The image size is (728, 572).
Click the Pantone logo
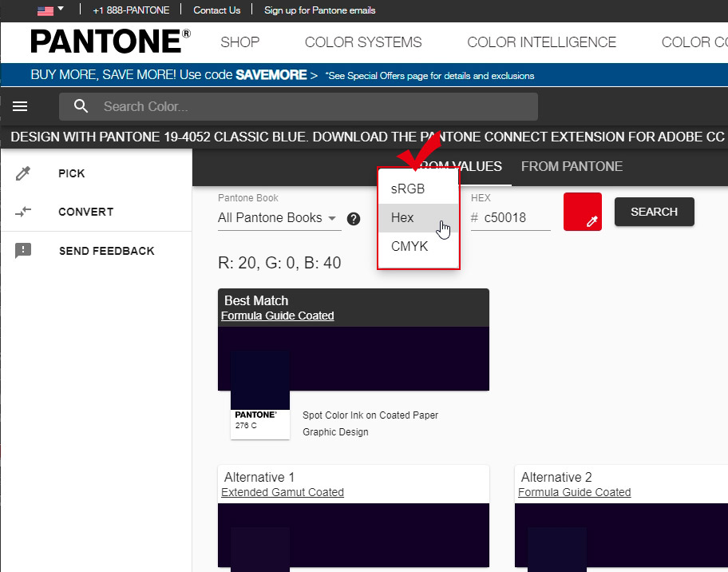click(x=110, y=42)
